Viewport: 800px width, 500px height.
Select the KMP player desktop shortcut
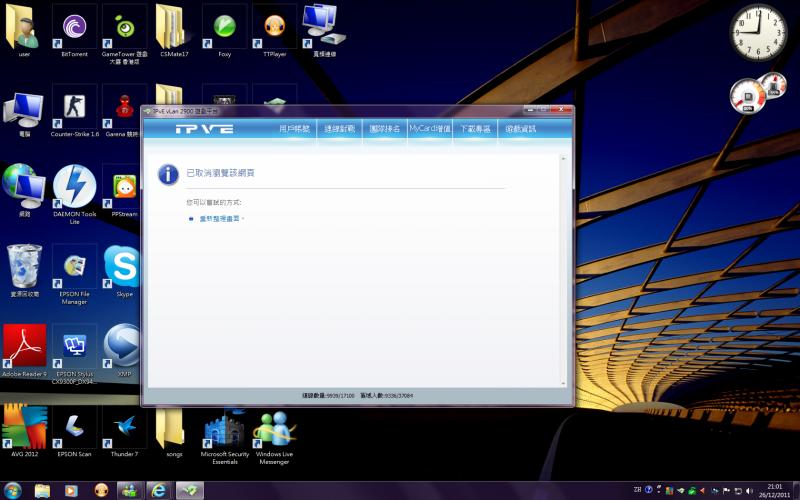(122, 351)
